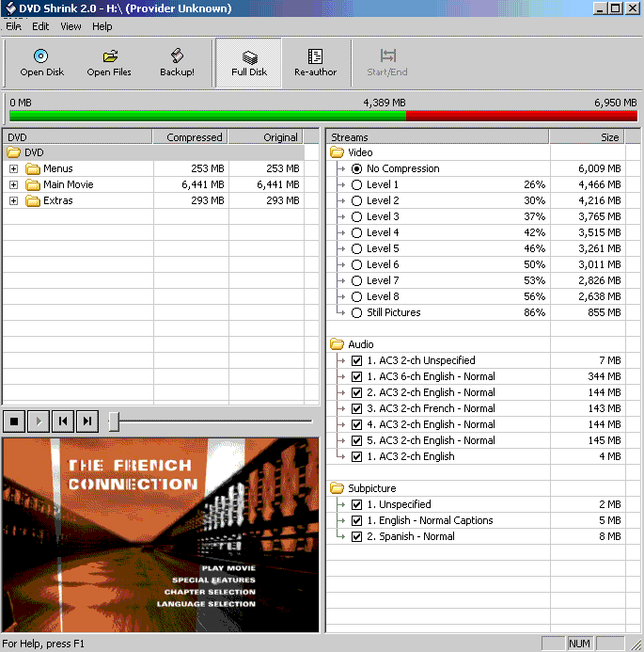Uncheck English - Normal Captions subpicture

(356, 520)
